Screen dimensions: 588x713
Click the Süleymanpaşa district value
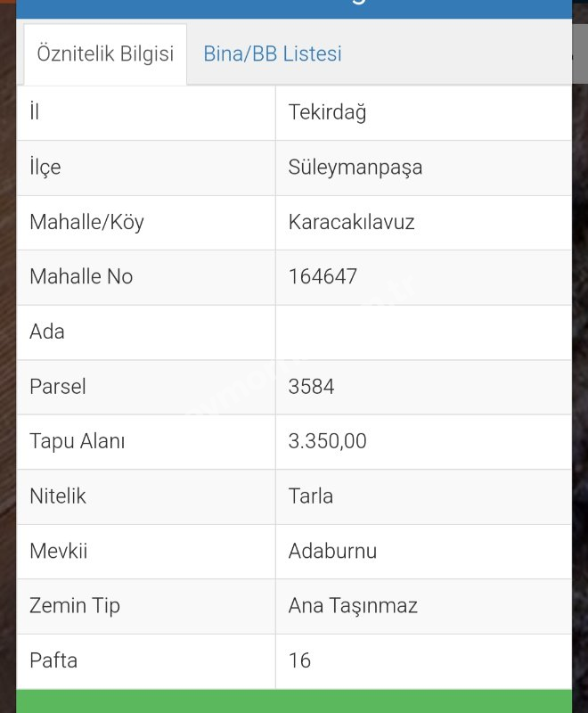pos(355,168)
